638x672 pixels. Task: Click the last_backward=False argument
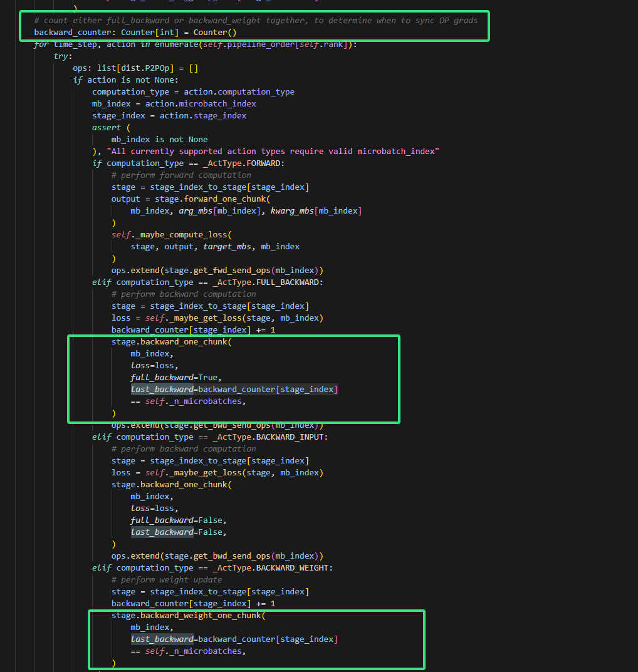coord(178,532)
